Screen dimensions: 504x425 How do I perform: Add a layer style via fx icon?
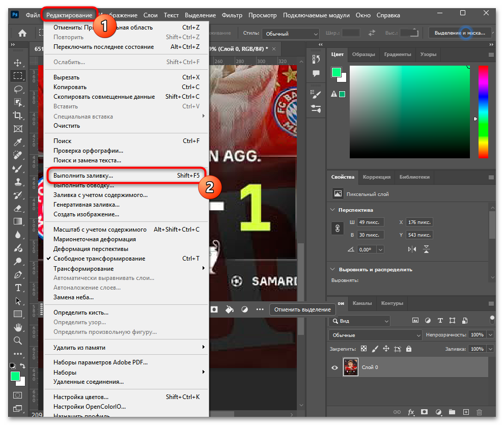click(x=411, y=412)
